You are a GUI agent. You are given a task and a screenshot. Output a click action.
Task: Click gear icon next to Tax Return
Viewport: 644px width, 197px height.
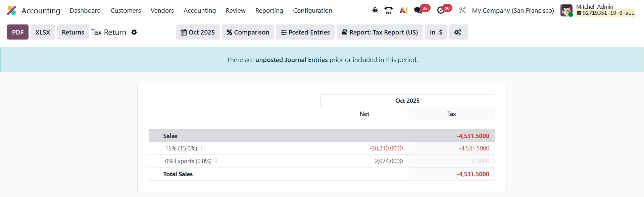(134, 32)
